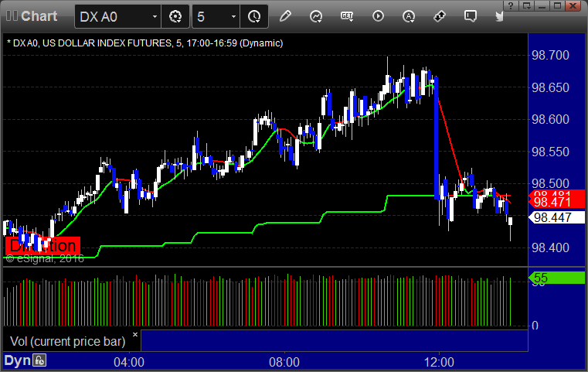Select the pencil drawing tool
The image size is (588, 372).
[285, 16]
